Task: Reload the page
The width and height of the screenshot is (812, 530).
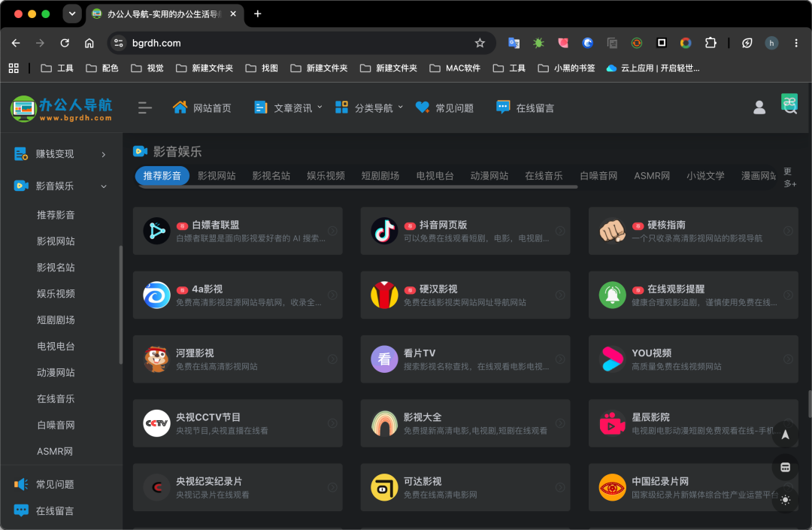Action: (x=65, y=43)
